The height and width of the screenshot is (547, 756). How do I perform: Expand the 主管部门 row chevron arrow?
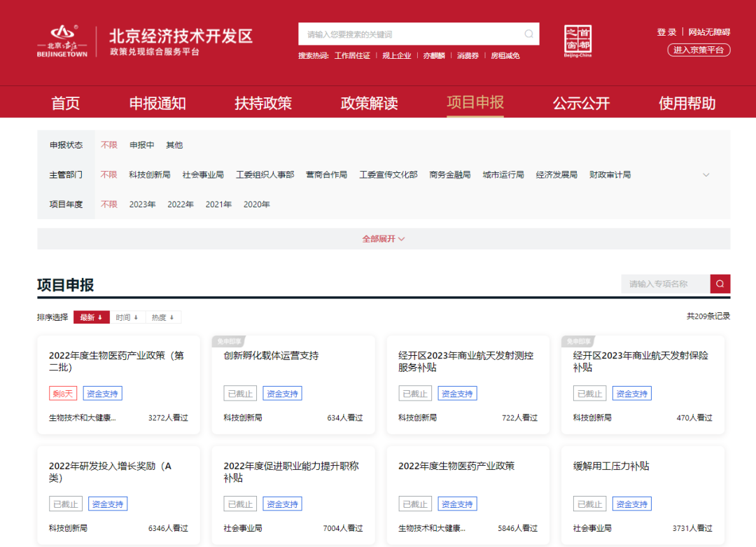706,175
